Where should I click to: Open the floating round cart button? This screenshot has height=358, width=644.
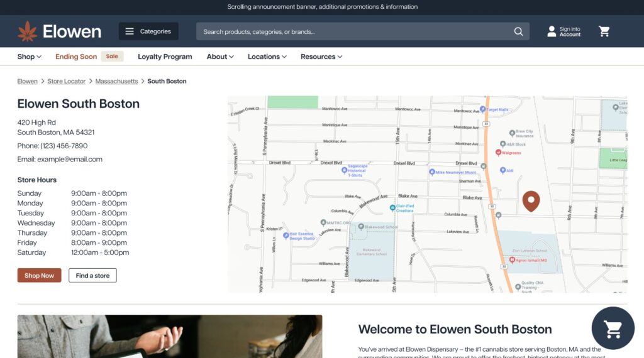tap(613, 328)
